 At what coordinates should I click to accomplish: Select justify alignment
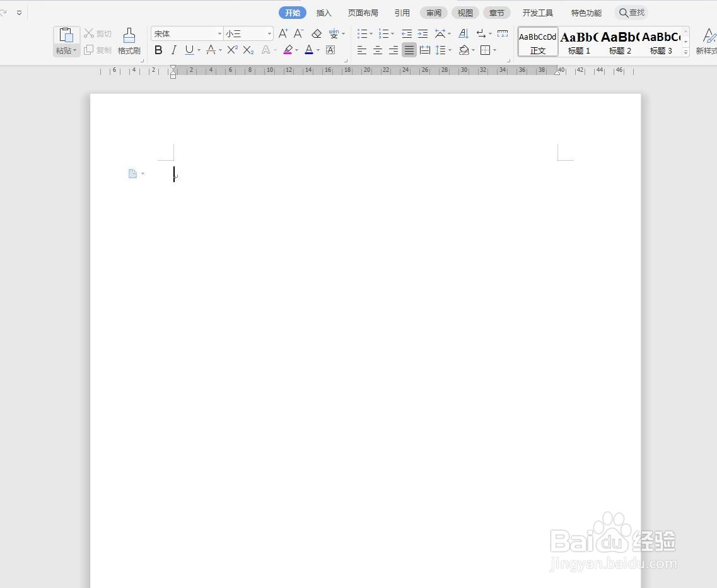point(409,50)
